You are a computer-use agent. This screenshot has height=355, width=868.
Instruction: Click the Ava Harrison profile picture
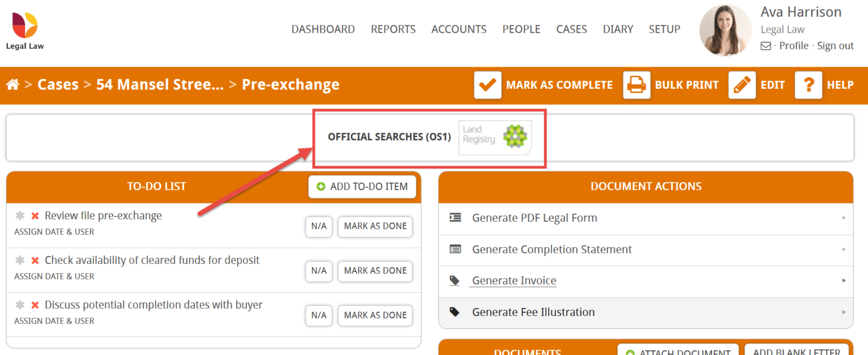coord(725,30)
